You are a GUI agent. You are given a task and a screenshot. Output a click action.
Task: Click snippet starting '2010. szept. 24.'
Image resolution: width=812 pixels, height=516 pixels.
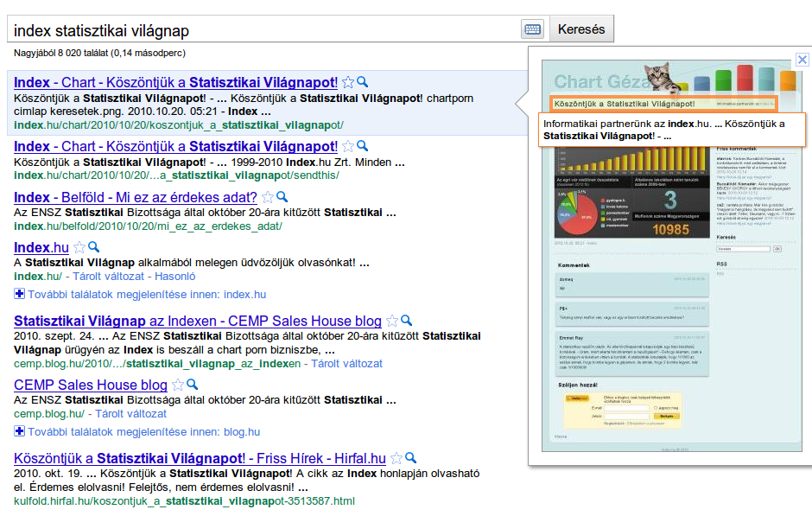[248, 343]
